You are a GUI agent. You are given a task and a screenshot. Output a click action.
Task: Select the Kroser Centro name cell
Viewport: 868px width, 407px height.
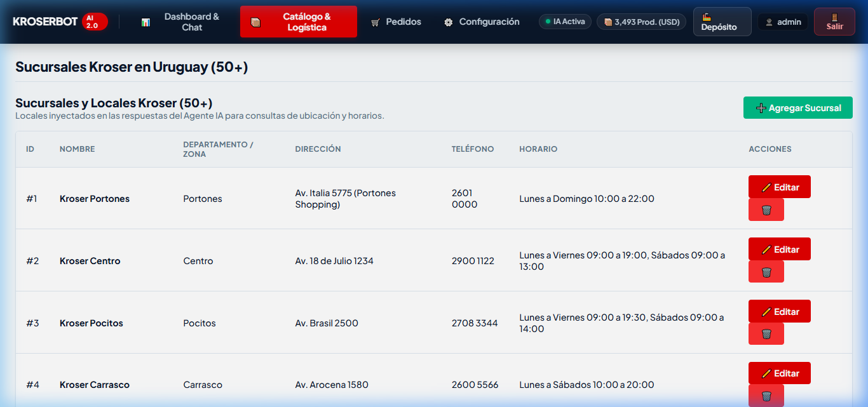(90, 261)
